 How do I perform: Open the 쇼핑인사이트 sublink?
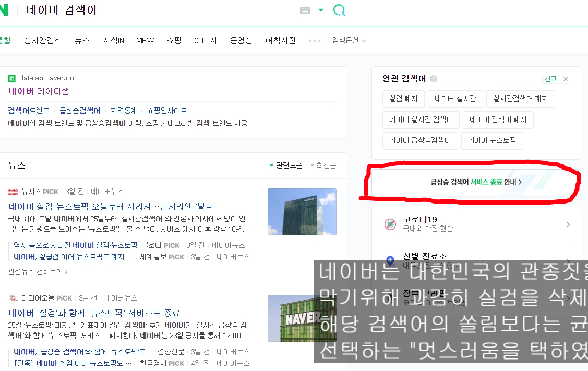(x=167, y=111)
